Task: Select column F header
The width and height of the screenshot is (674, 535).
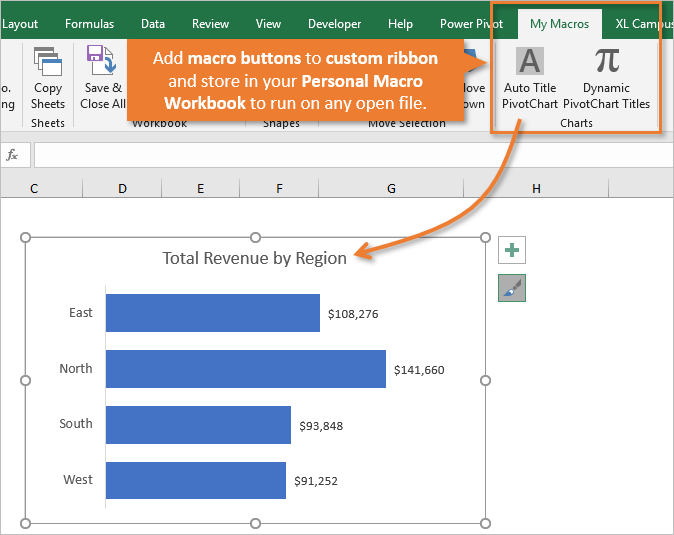Action: (x=279, y=188)
